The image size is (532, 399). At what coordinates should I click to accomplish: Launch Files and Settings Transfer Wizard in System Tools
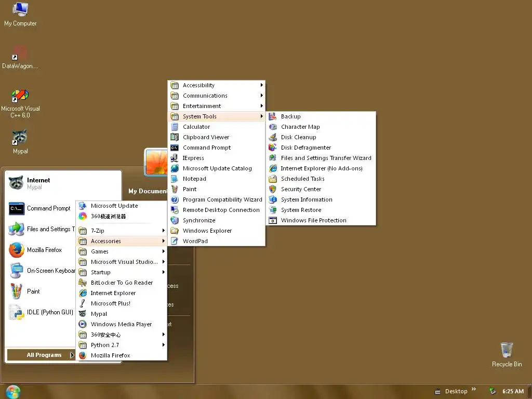point(321,158)
